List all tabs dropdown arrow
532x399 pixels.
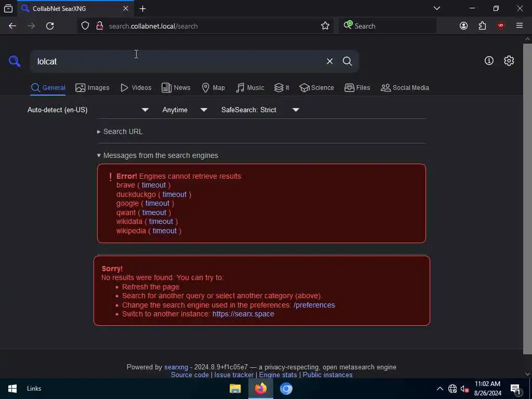(x=436, y=8)
